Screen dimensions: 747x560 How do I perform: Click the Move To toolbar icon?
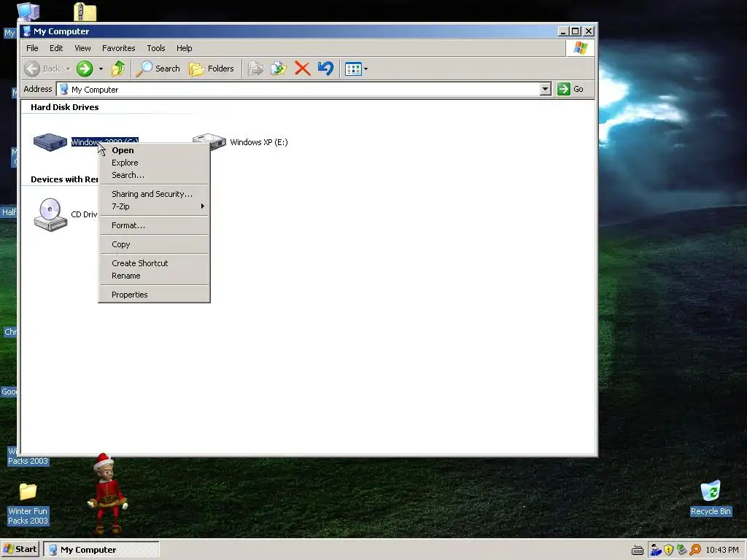point(255,69)
